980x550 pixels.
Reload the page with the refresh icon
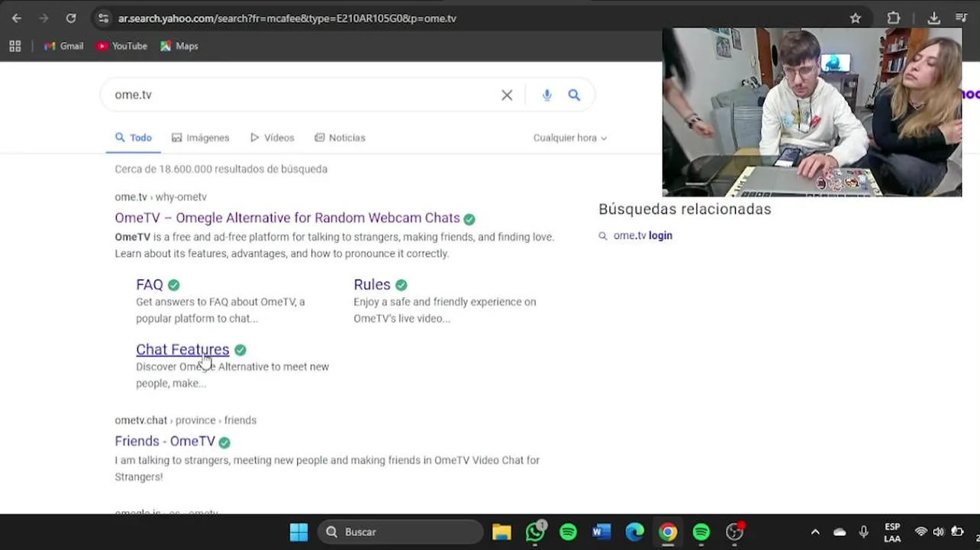tap(71, 18)
